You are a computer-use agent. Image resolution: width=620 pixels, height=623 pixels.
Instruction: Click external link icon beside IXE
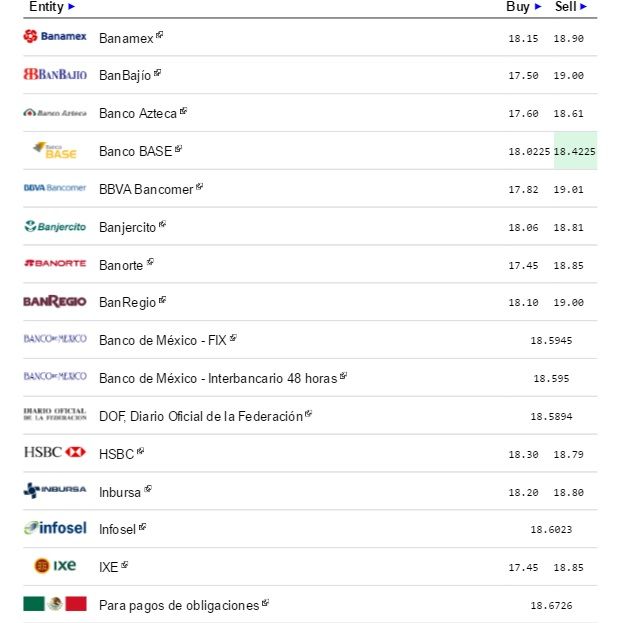pos(125,565)
